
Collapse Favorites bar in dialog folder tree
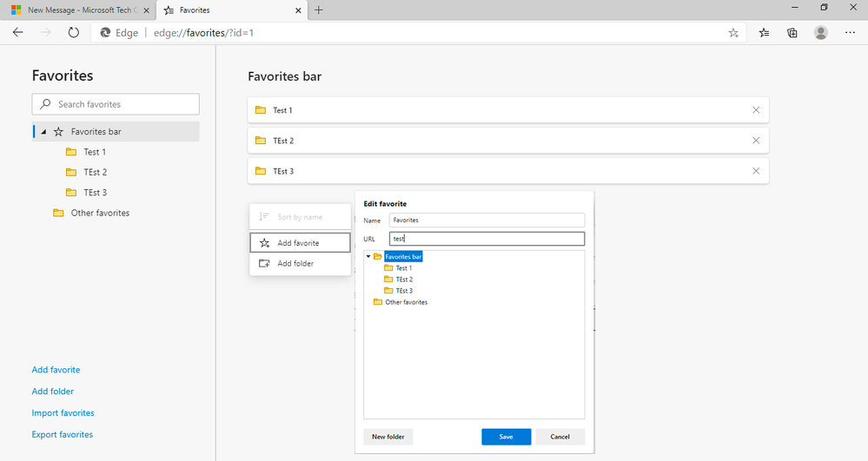point(368,257)
